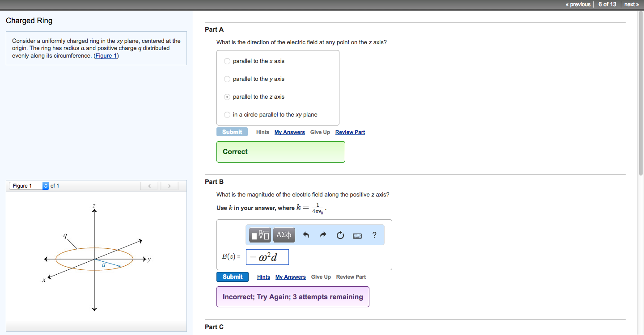Redo the equation edit
Screen dimensions: 644x335
coord(323,234)
